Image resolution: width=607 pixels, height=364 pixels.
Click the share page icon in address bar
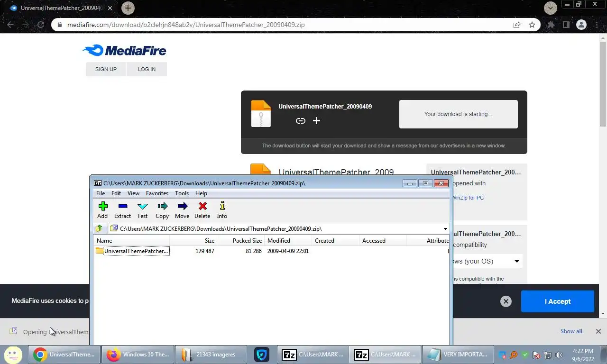(x=517, y=25)
